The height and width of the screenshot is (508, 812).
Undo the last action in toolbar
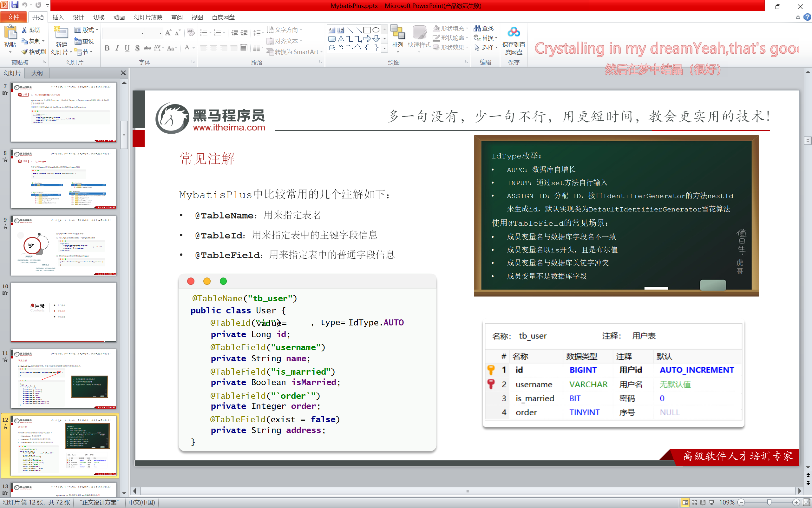[24, 5]
